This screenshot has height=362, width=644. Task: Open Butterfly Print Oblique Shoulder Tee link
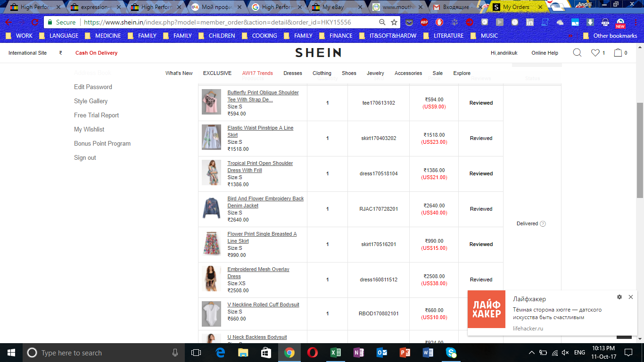263,93
